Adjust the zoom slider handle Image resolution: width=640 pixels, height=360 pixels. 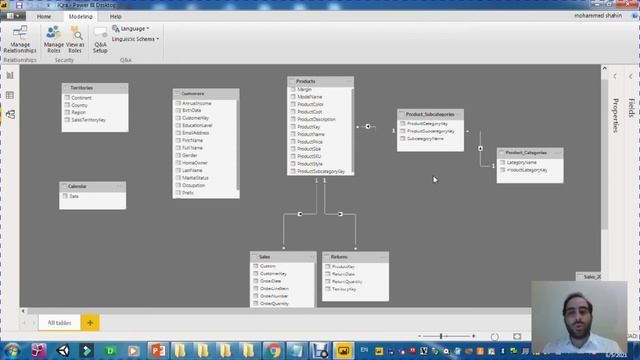pos(441,336)
